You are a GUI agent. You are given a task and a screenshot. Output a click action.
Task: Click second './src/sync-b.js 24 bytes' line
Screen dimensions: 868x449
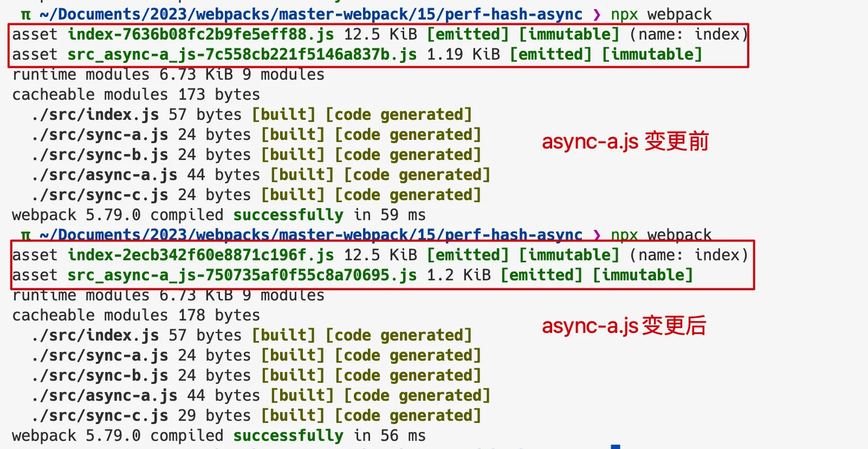pos(256,375)
